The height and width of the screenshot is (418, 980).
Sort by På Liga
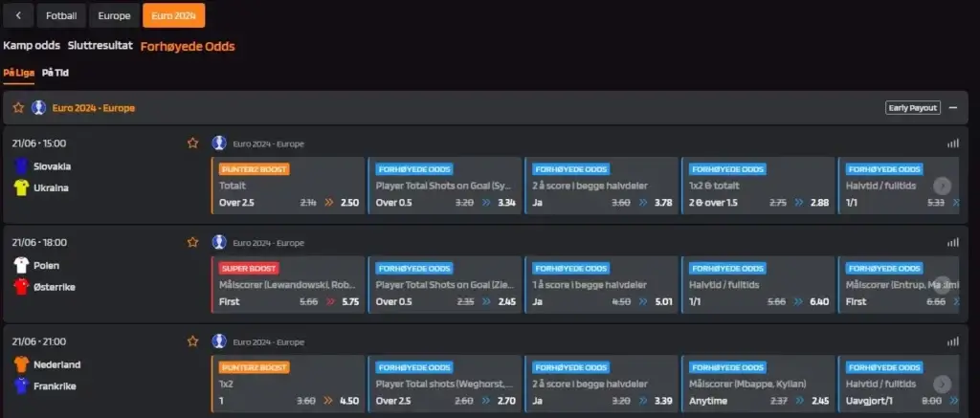point(19,73)
